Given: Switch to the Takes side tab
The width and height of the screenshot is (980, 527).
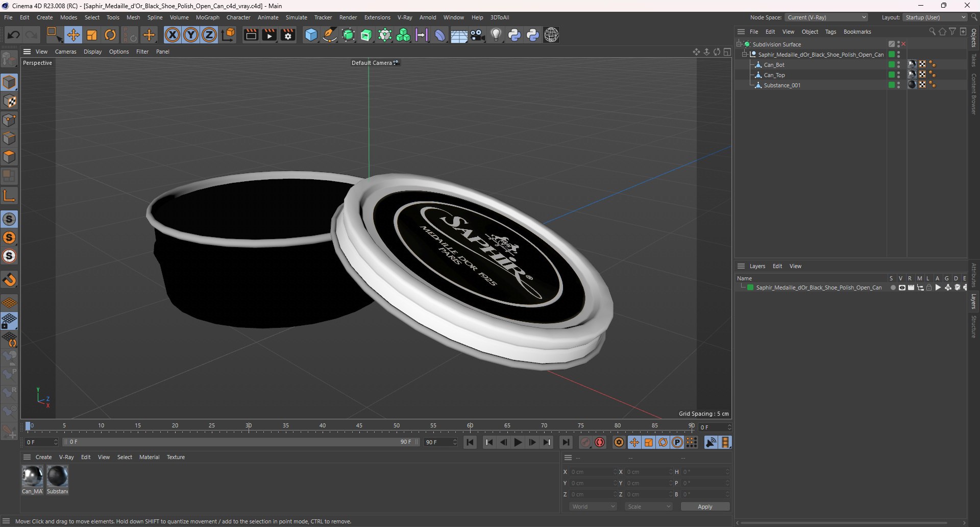Looking at the screenshot, I should [974, 60].
